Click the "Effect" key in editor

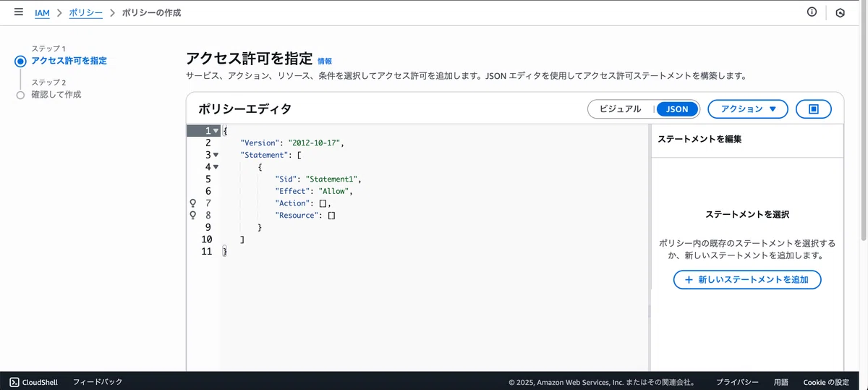(292, 191)
